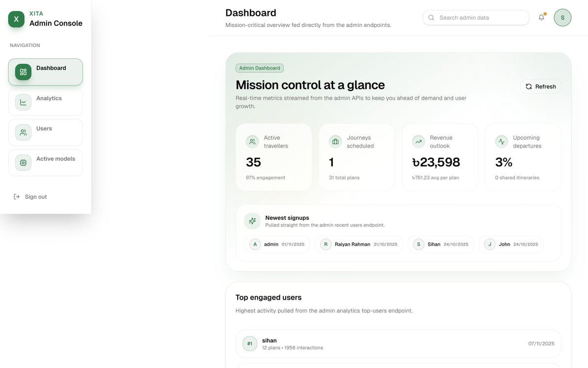
Task: Select the admin signup chip
Action: click(x=277, y=244)
